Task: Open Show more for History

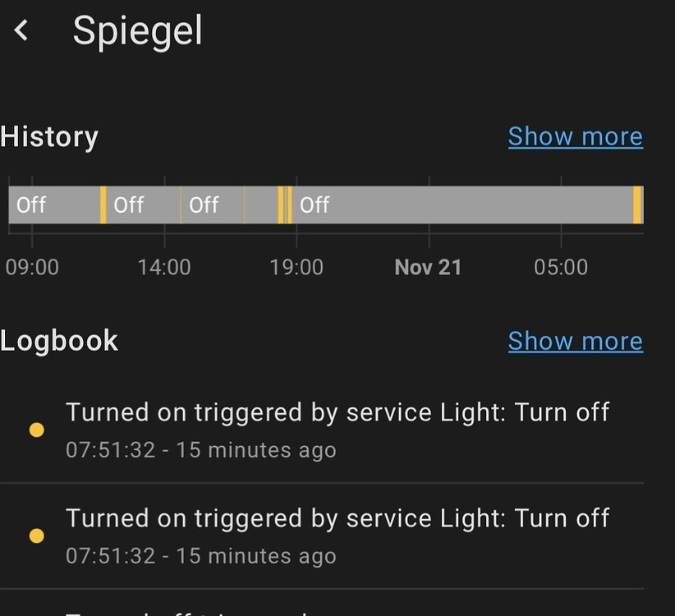Action: point(575,136)
